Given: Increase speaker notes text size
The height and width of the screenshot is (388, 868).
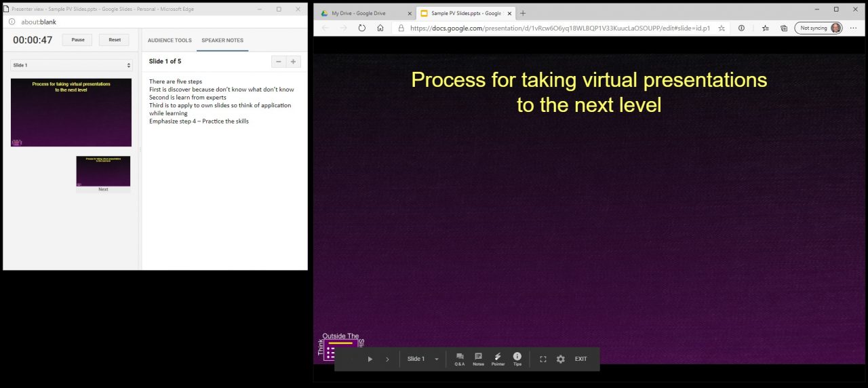Looking at the screenshot, I should [293, 62].
